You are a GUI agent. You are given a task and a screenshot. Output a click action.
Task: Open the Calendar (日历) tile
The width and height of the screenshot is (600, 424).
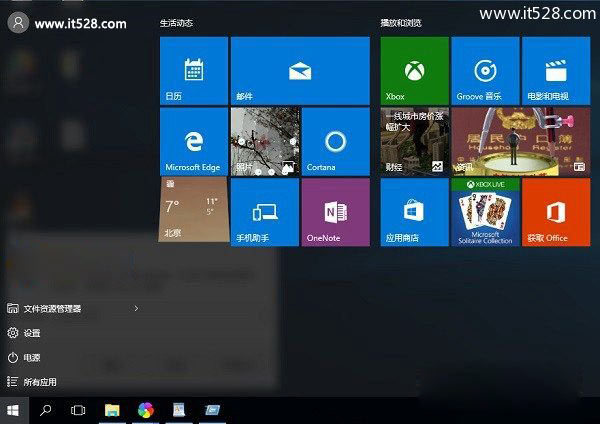click(194, 71)
